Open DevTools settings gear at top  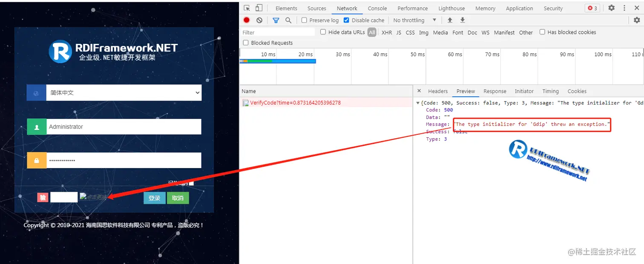click(611, 8)
